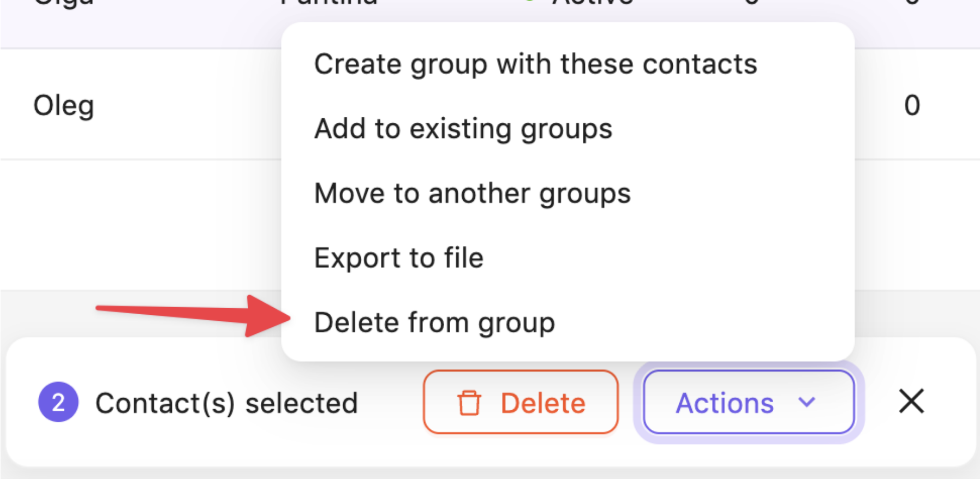Screen dimensions: 980x479
Task: Select Delete from group menu entry
Action: point(434,322)
